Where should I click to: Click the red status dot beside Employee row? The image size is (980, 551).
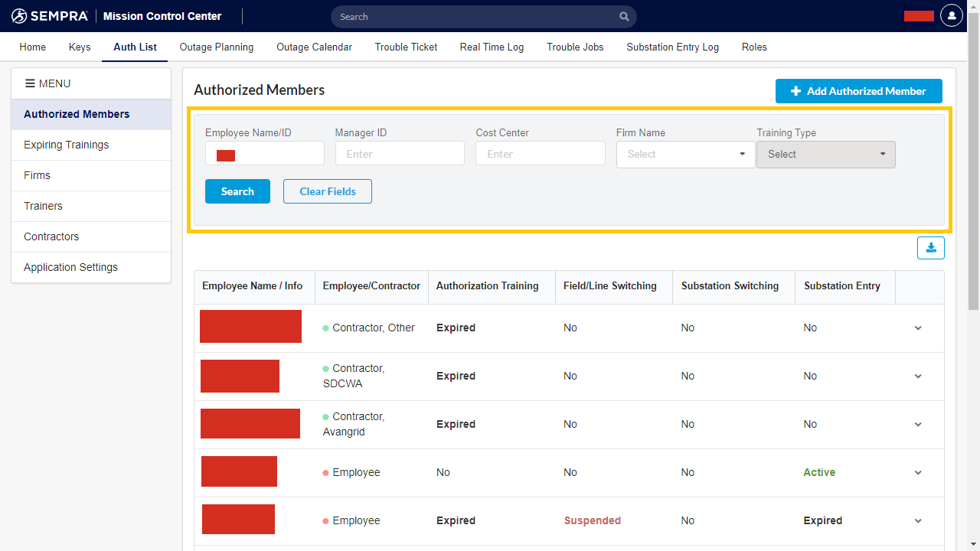325,472
